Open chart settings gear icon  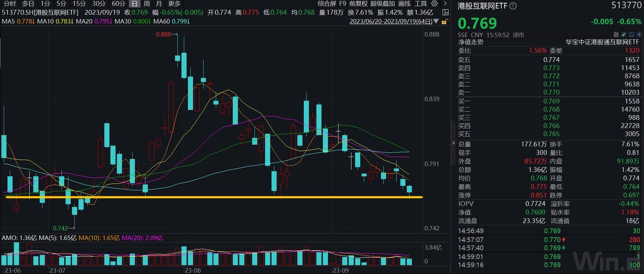(x=434, y=3)
